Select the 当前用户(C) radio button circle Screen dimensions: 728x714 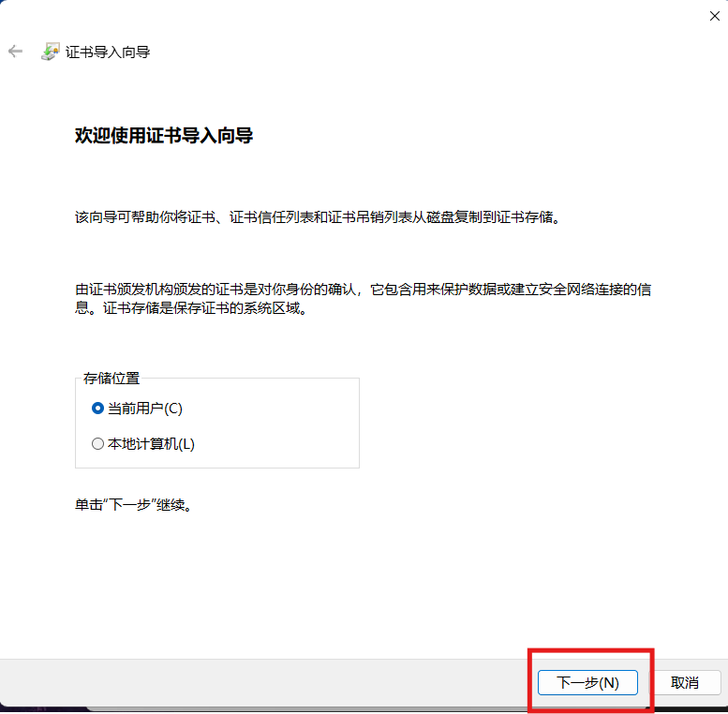[x=97, y=409]
